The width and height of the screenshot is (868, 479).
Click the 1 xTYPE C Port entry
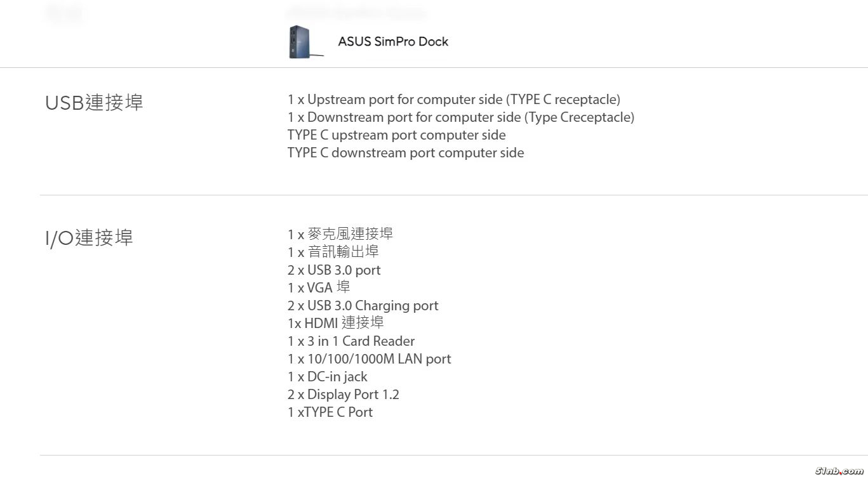tap(330, 412)
